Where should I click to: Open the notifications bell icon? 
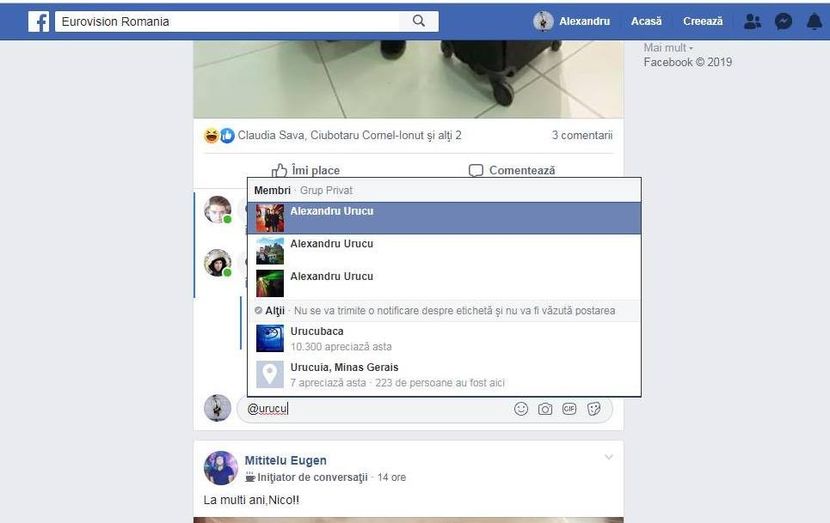[814, 21]
